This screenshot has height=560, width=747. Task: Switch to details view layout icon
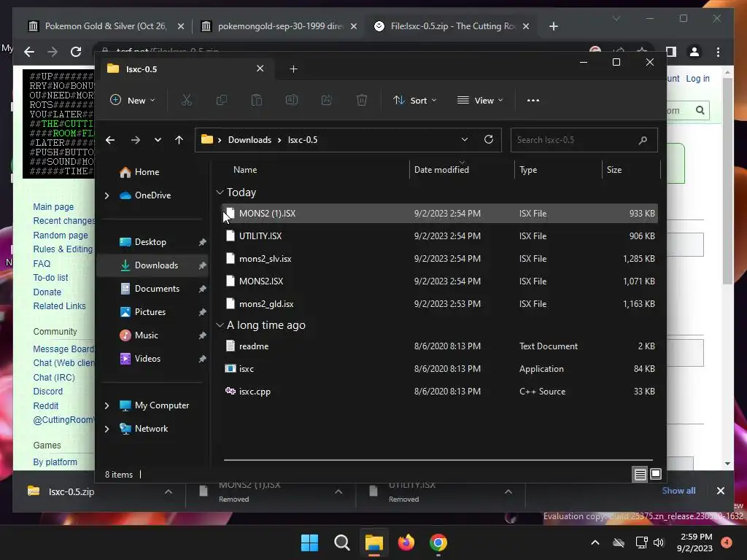640,474
